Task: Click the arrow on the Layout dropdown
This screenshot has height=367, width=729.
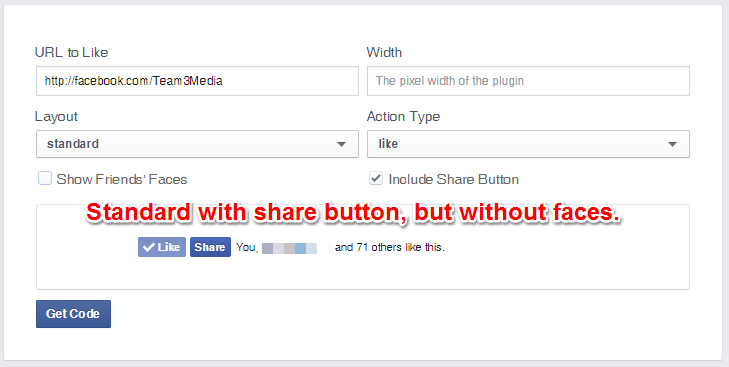Action: point(341,144)
